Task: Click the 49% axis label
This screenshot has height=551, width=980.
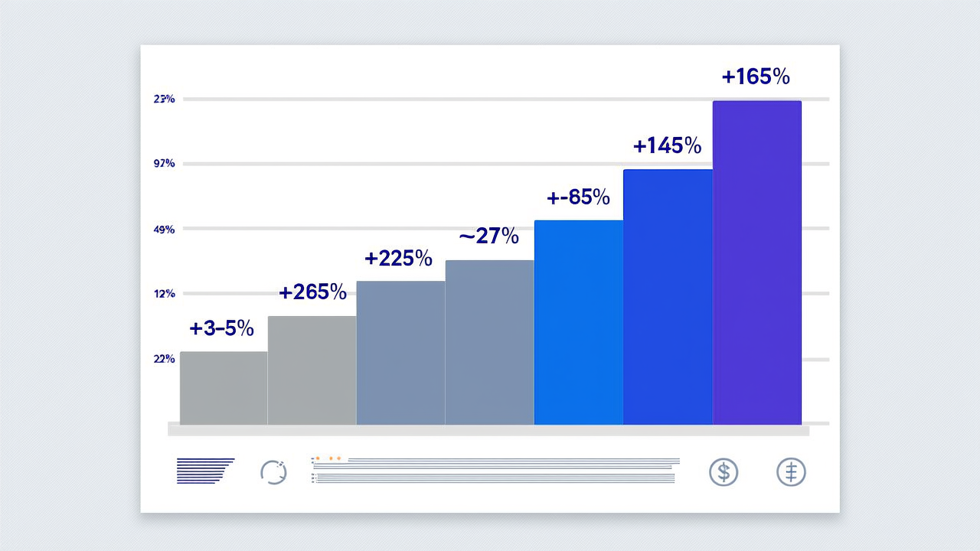Action: point(165,229)
